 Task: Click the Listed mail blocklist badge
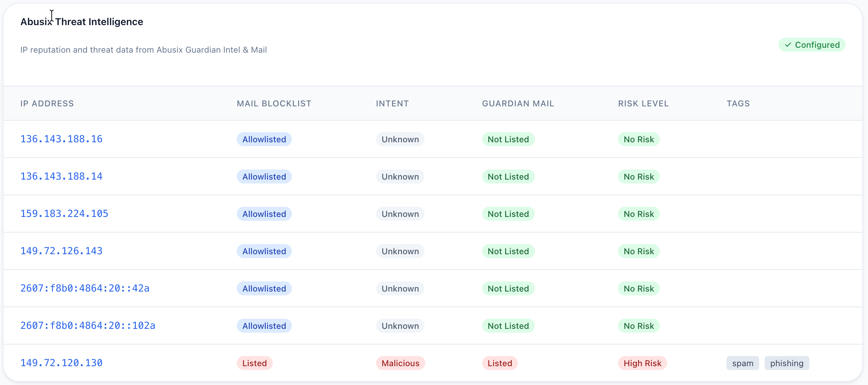tap(254, 363)
